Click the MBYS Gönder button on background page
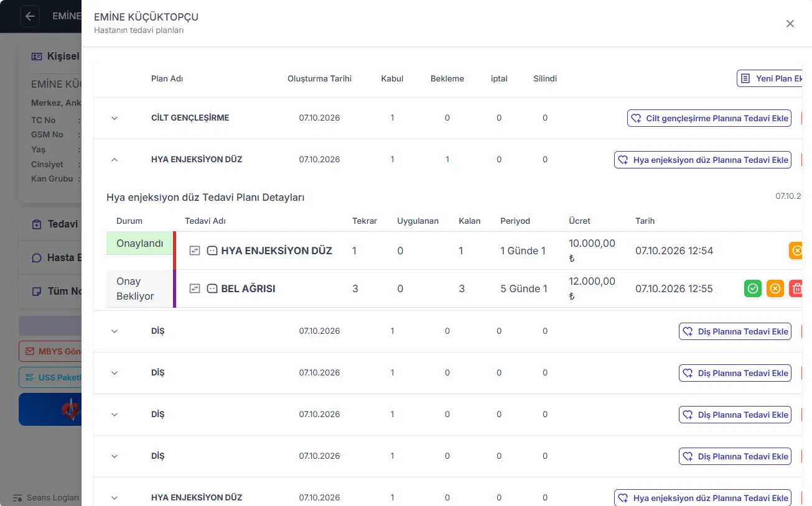The height and width of the screenshot is (506, 812). [50, 351]
